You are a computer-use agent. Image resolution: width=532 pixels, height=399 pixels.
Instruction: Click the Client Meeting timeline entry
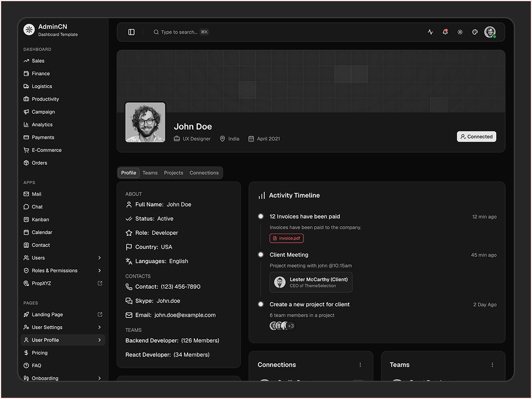click(289, 255)
